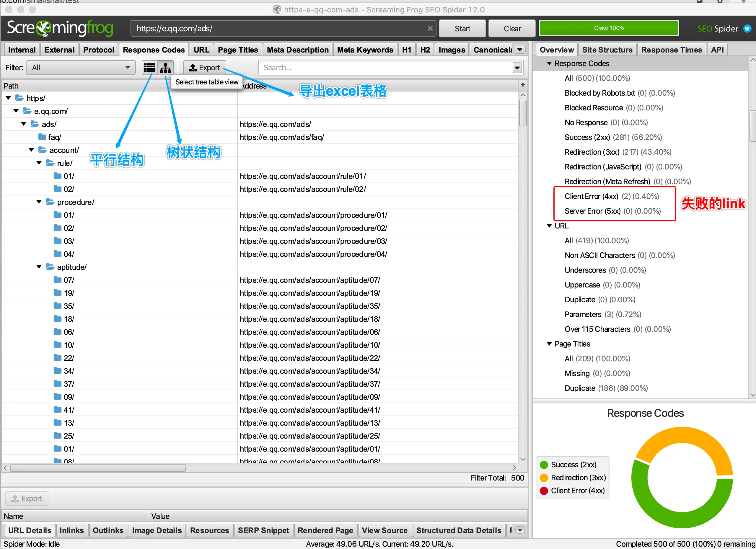Click the plus icon to add columns
Viewport: 756px width, 549px height.
pyautogui.click(x=523, y=85)
